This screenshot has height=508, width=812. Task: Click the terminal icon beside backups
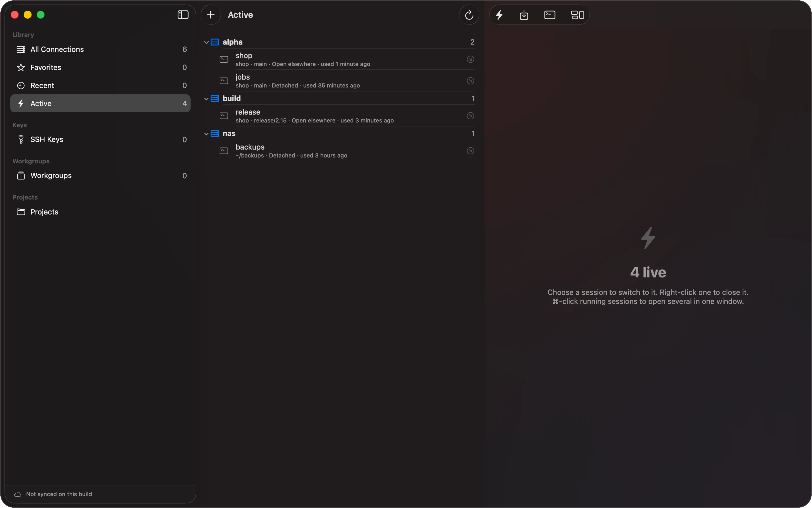point(224,151)
